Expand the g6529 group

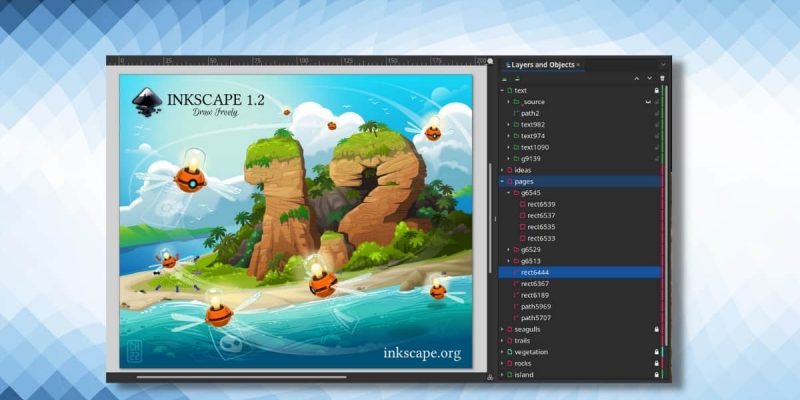tap(508, 249)
